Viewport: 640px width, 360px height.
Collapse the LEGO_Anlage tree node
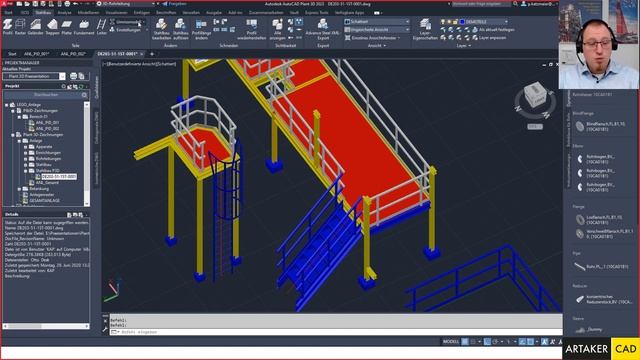click(7, 105)
